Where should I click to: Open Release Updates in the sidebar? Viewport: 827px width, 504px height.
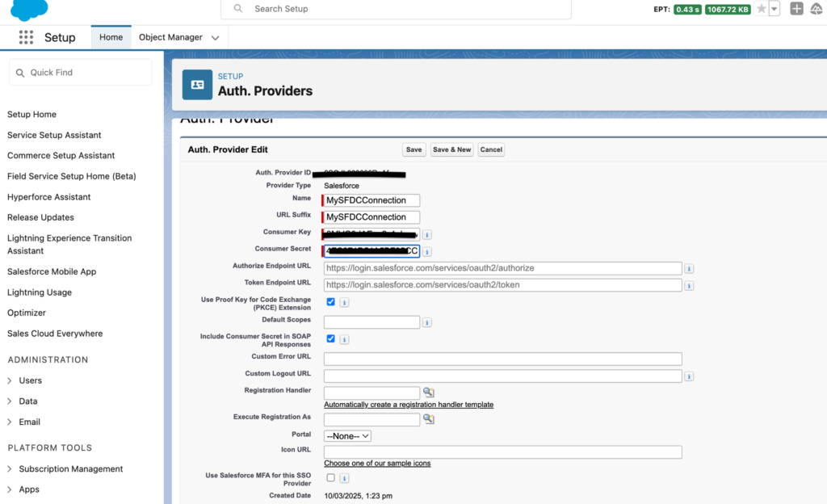tap(40, 217)
